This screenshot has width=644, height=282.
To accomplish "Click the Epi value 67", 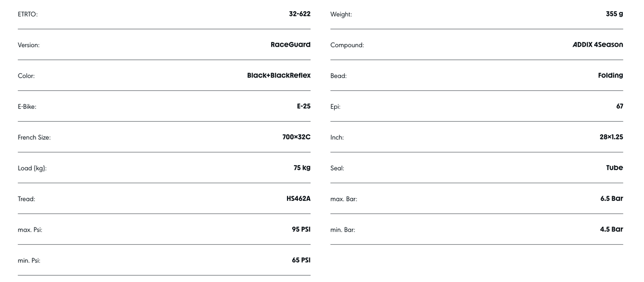I will click(619, 106).
